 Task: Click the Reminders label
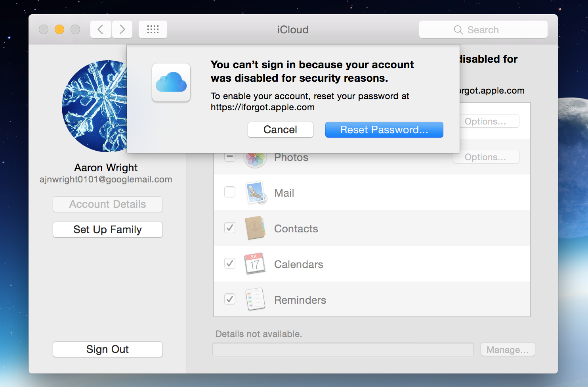click(300, 300)
